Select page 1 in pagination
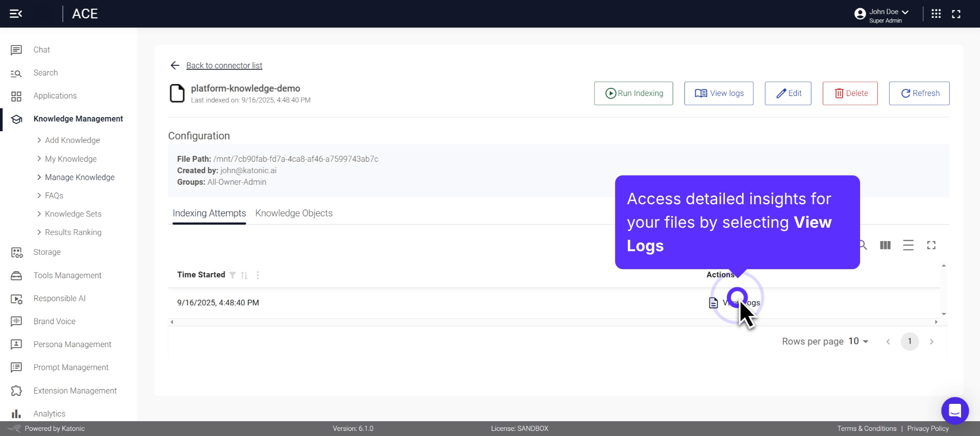The image size is (980, 436). click(x=910, y=342)
